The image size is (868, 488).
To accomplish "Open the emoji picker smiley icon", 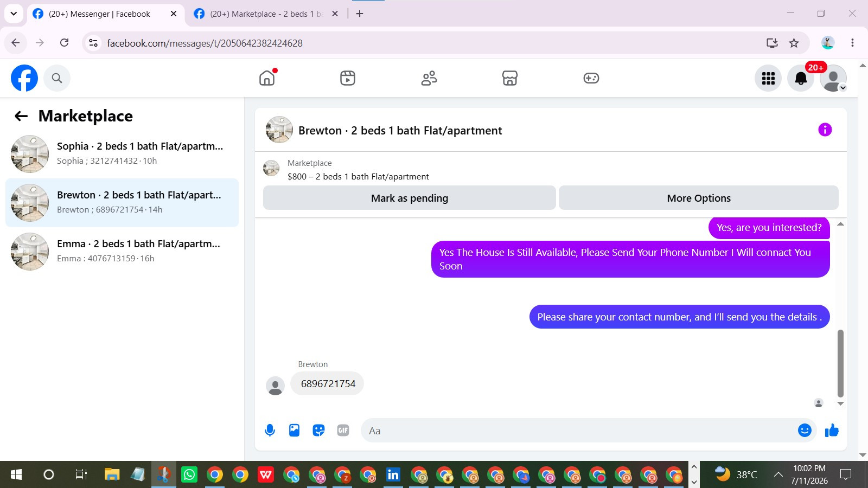I will pos(805,431).
